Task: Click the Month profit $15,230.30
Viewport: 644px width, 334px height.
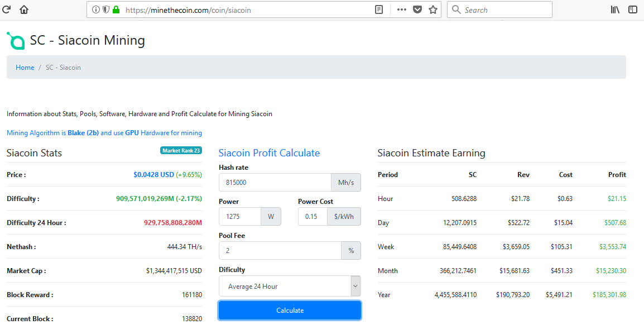Action: [x=611, y=271]
